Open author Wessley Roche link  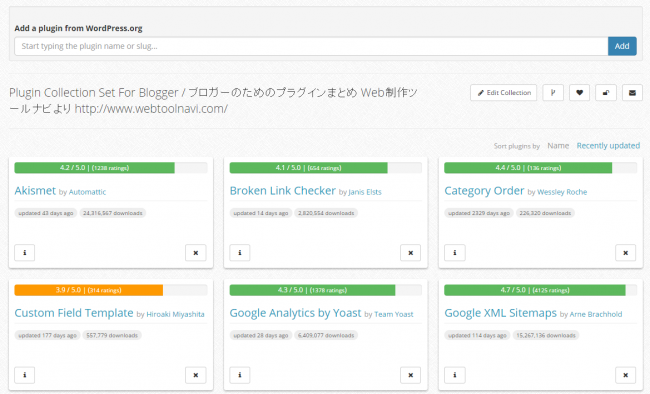pyautogui.click(x=562, y=192)
